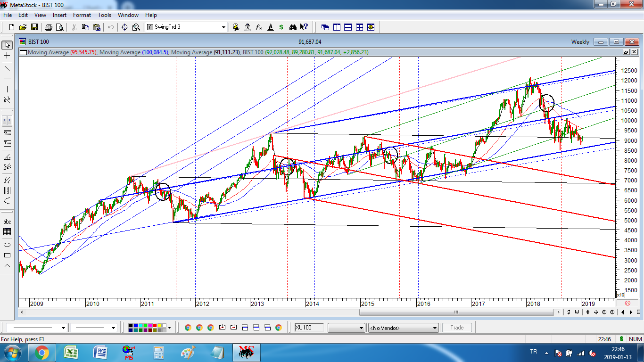
Task: Open Excel from the taskbar
Action: [x=71, y=353]
